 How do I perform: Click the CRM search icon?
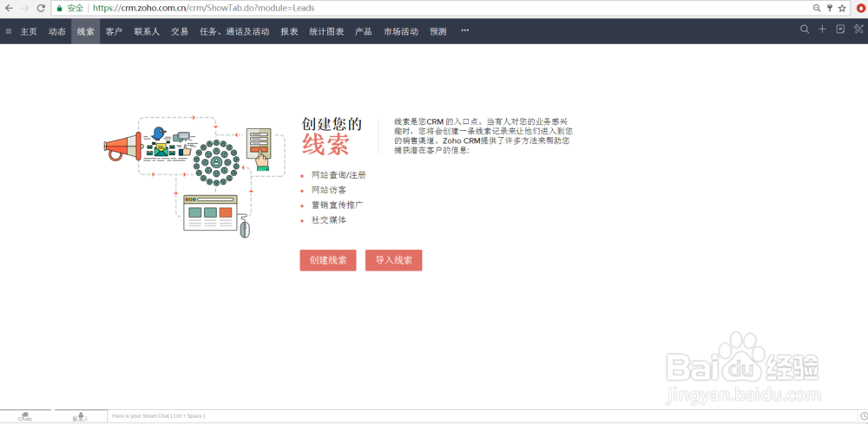805,29
